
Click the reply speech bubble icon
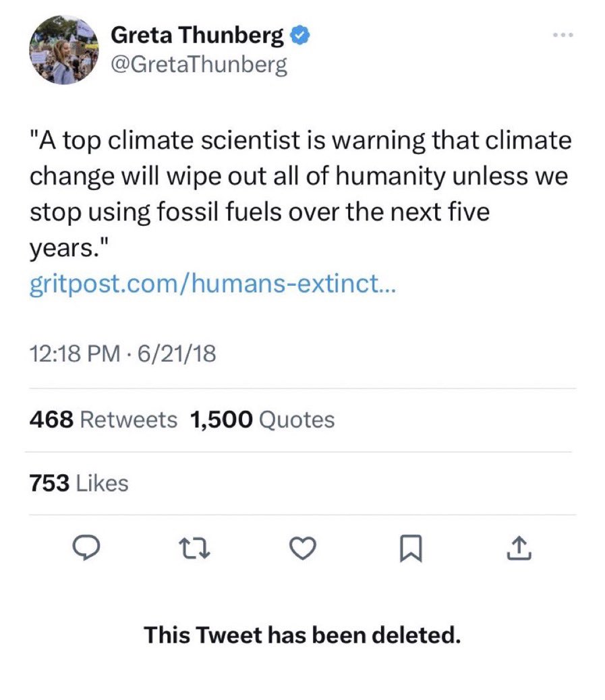[86, 548]
